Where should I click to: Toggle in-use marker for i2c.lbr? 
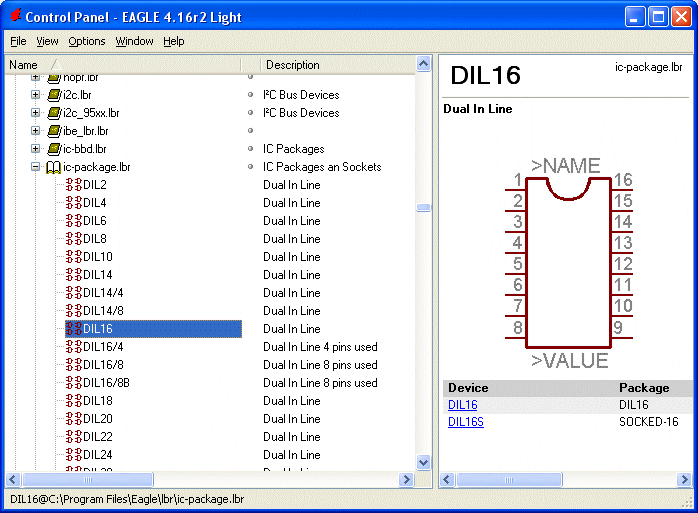point(250,95)
